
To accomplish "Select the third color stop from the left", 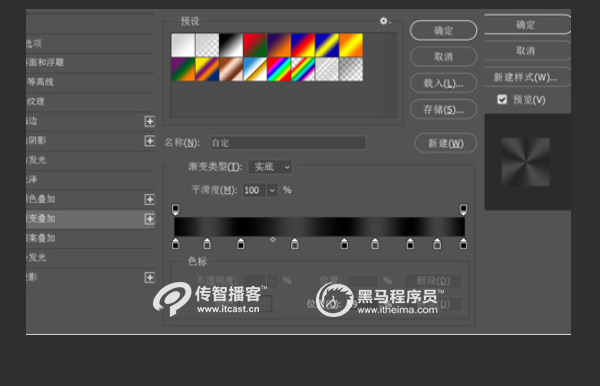I will pos(241,243).
